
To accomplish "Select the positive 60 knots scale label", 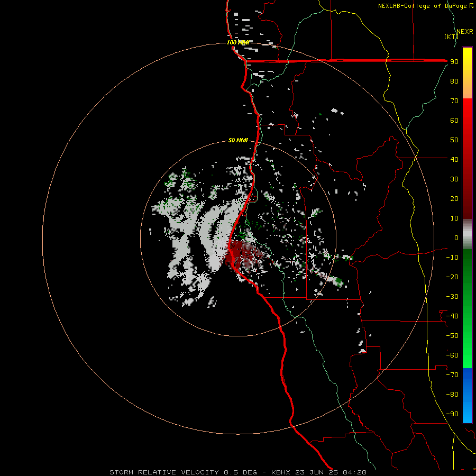I will (454, 120).
